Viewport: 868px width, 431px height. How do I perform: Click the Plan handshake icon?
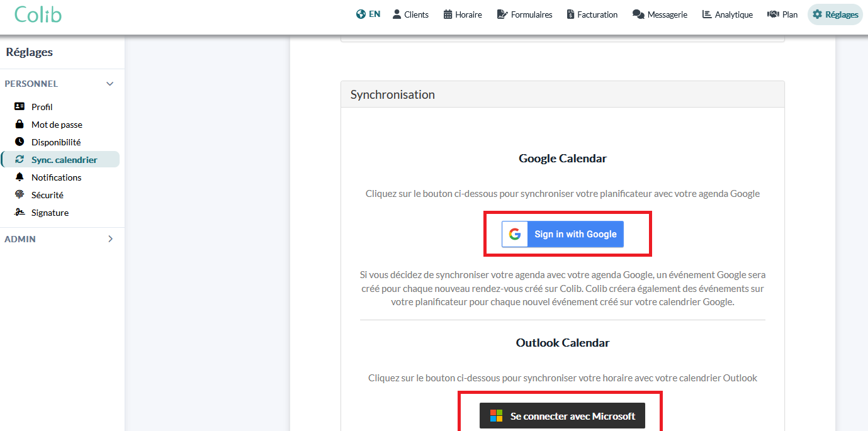tap(773, 14)
